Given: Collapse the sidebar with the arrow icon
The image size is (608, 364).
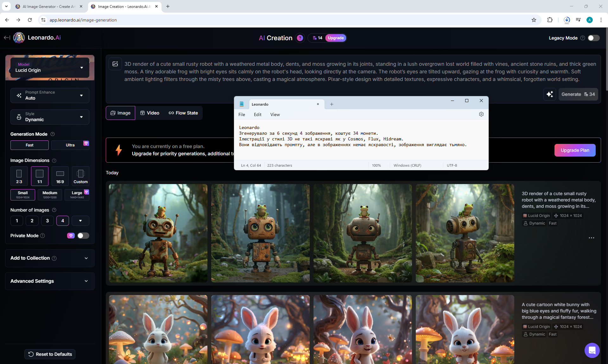Looking at the screenshot, I should pos(7,38).
